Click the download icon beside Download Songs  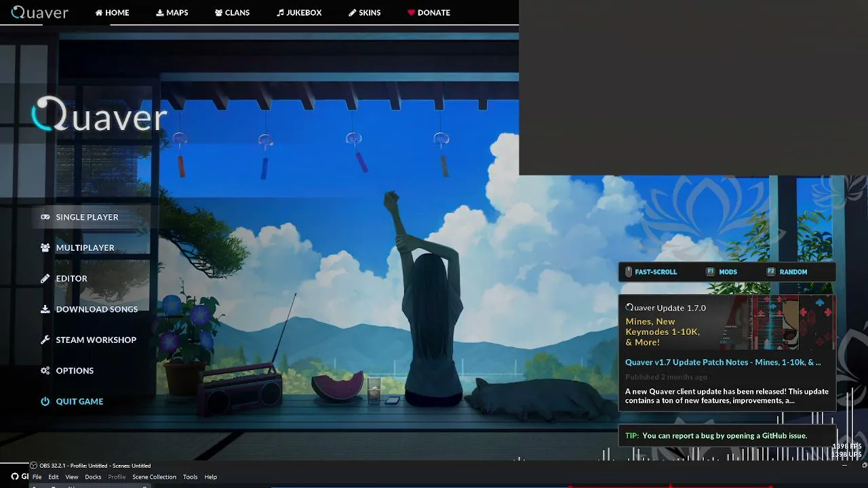tap(45, 309)
